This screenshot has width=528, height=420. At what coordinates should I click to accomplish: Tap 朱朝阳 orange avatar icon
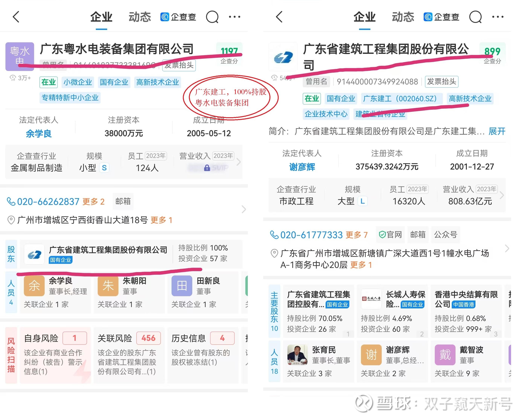(108, 286)
